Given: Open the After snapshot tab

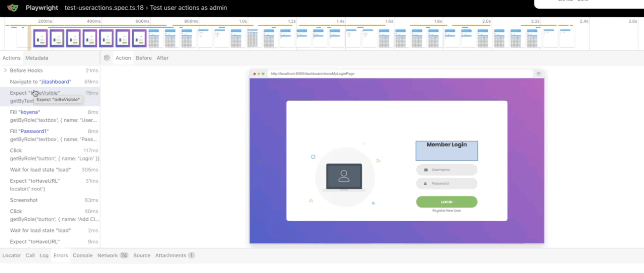Looking at the screenshot, I should (x=163, y=58).
